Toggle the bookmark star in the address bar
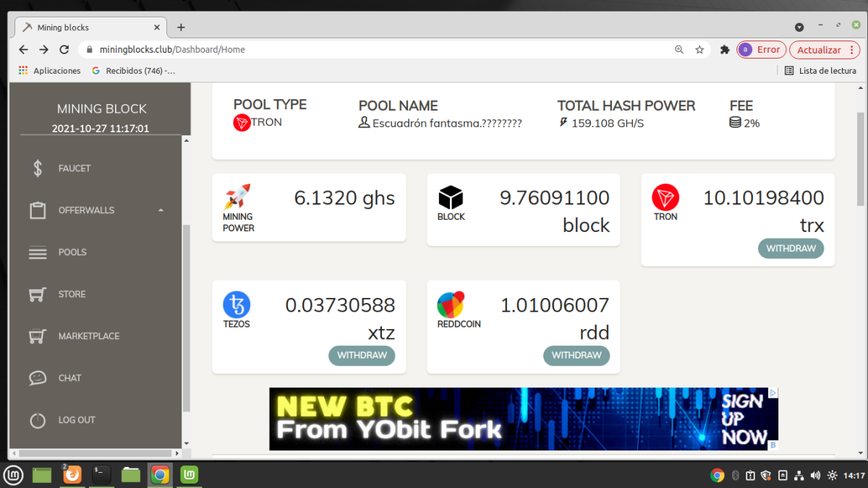The width and height of the screenshot is (868, 488). pos(699,49)
